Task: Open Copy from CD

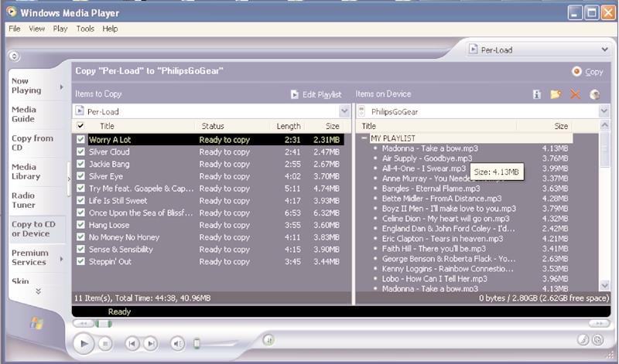Action: coord(32,143)
